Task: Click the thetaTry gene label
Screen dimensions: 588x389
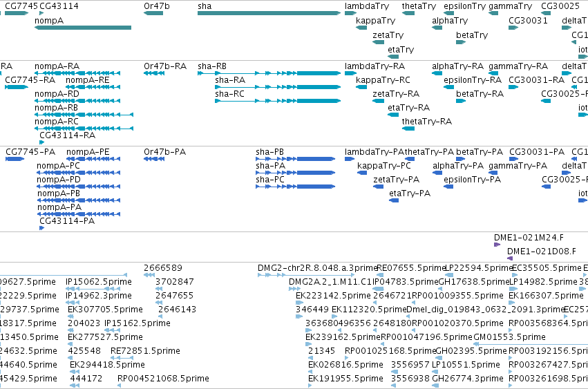Action: (419, 6)
